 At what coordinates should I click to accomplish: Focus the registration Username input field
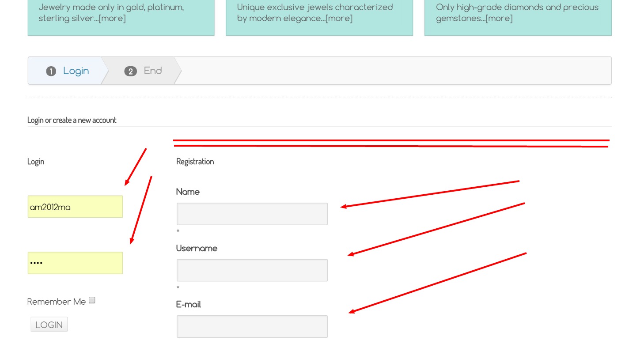coord(252,270)
